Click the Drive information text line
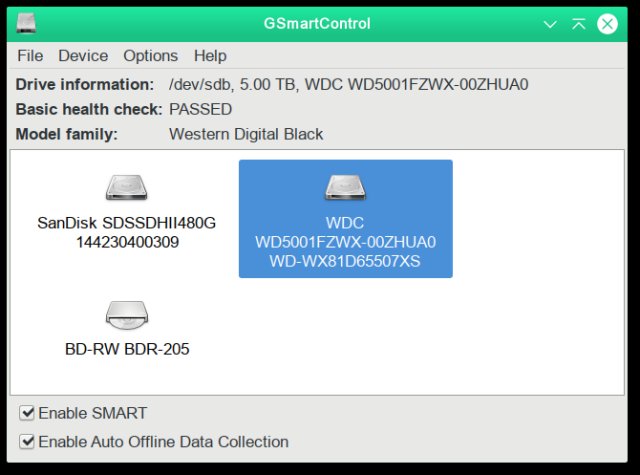Viewport: 640px width, 475px height. point(272,84)
